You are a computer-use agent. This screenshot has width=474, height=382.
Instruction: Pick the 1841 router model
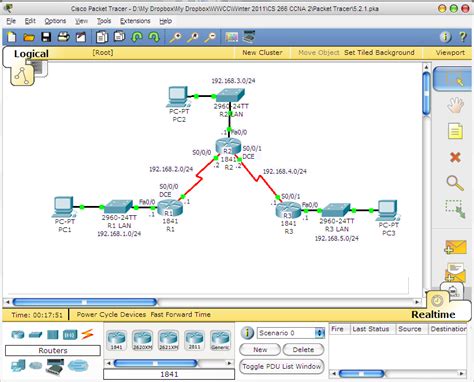pos(116,340)
